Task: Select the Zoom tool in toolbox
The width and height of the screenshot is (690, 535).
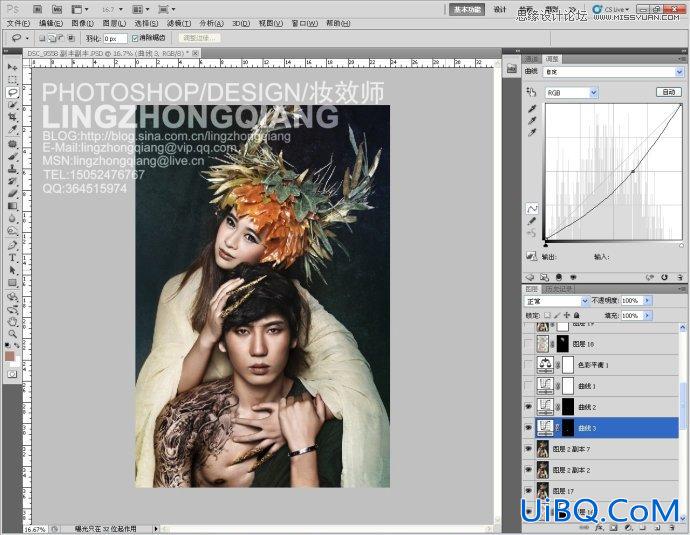Action: pyautogui.click(x=12, y=334)
